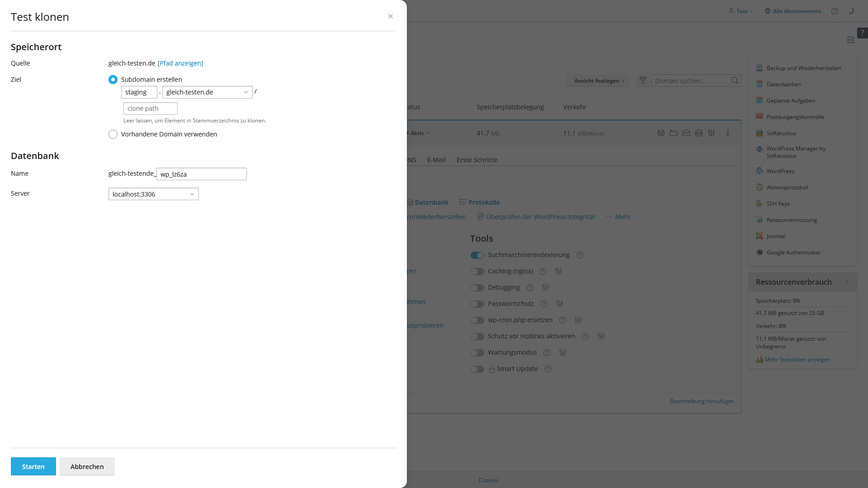Image resolution: width=868 pixels, height=488 pixels.
Task: Open databases via the database cylinder icon
Action: pos(698,133)
